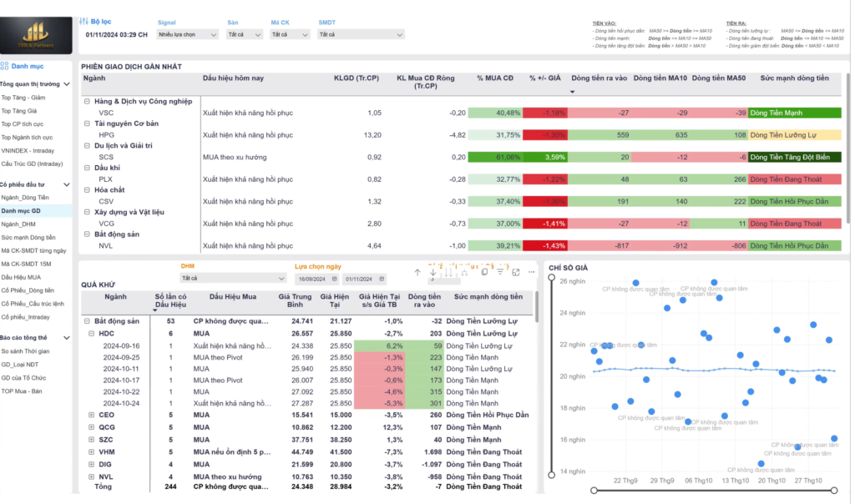Click the Danh mục grid icon
Viewport: 855px width, 504px height.
(5, 66)
